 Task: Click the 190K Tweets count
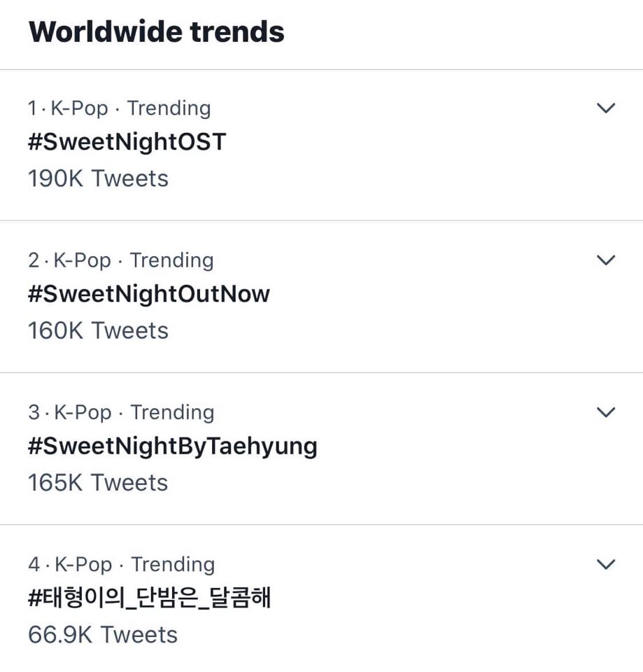98,178
